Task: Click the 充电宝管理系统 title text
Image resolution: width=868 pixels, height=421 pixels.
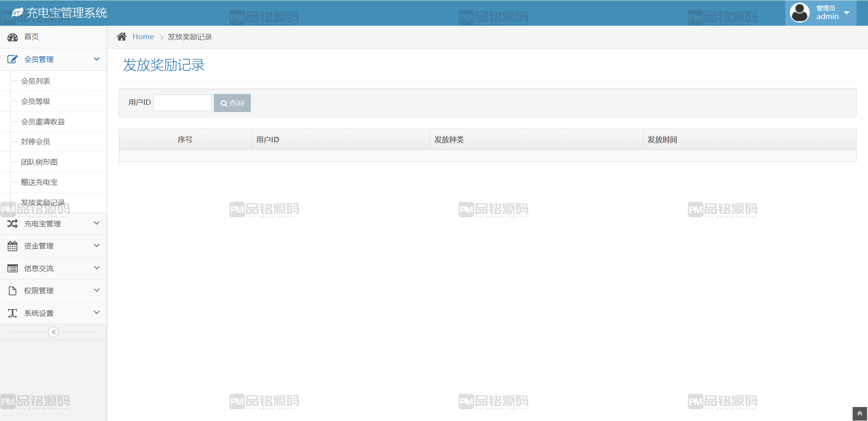Action: tap(67, 13)
